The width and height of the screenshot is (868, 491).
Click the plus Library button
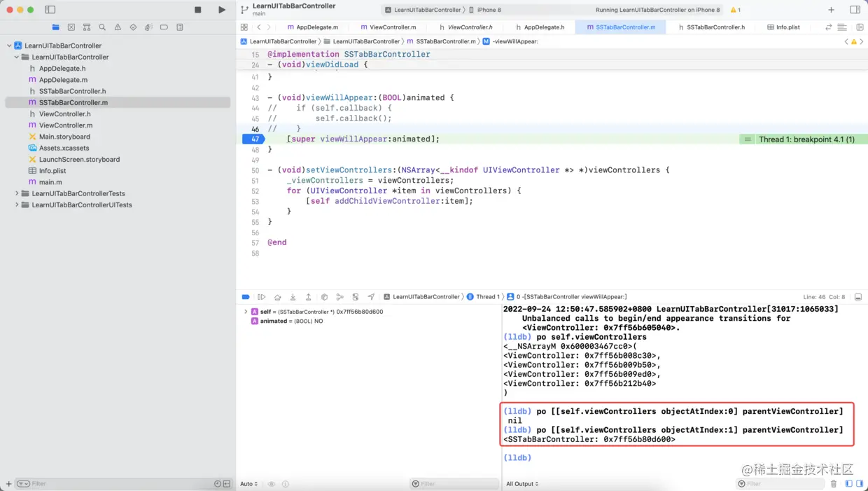tap(831, 10)
